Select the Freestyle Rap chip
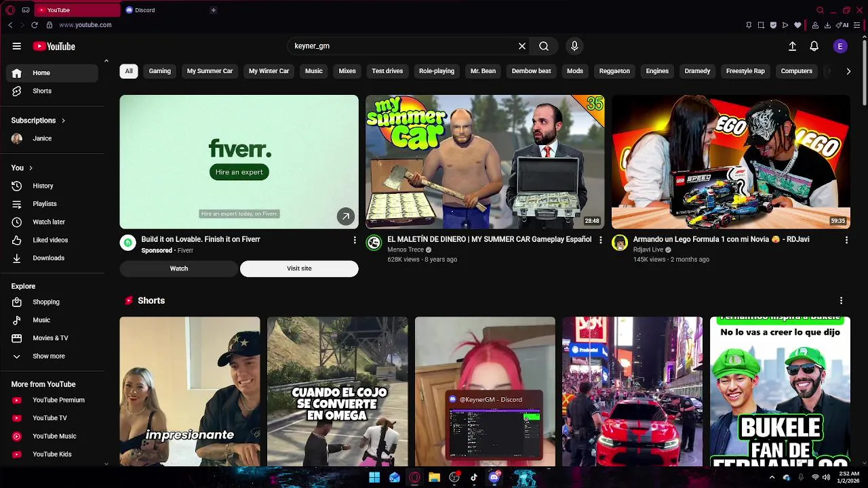This screenshot has height=488, width=868. (x=745, y=71)
